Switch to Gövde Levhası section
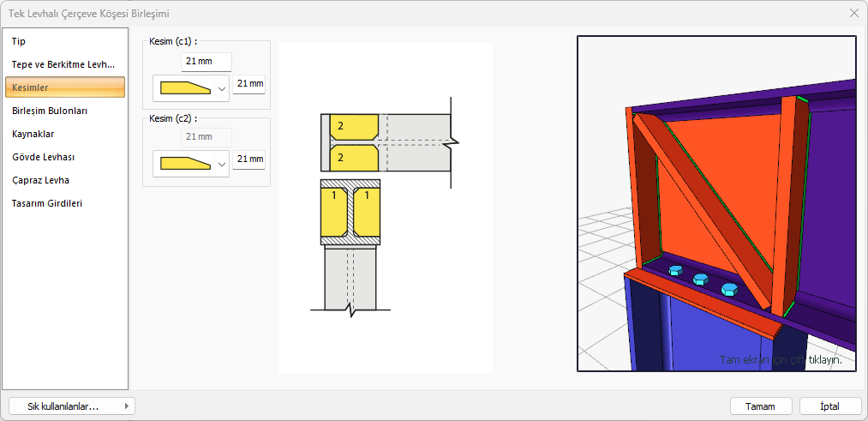The image size is (868, 421). tap(65, 157)
